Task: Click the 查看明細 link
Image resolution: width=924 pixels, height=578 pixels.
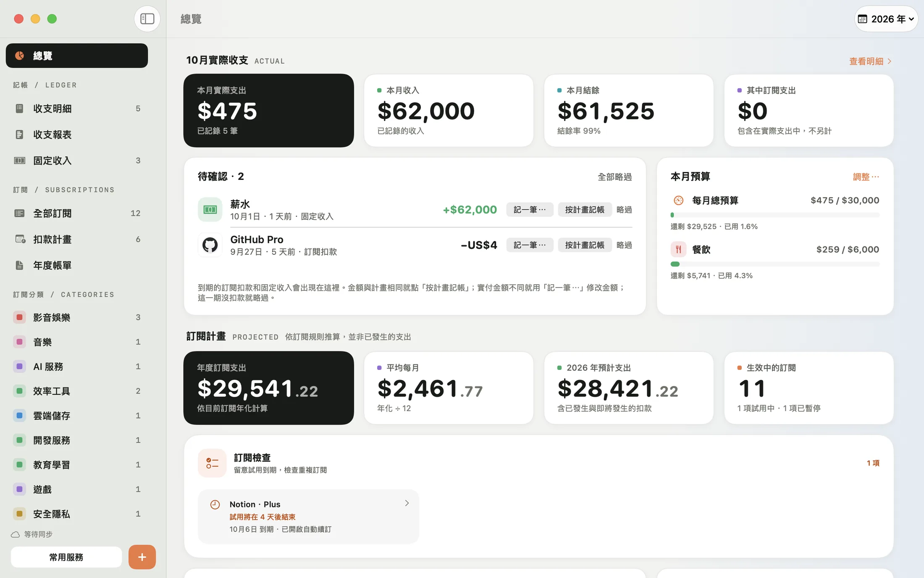Action: click(x=870, y=61)
